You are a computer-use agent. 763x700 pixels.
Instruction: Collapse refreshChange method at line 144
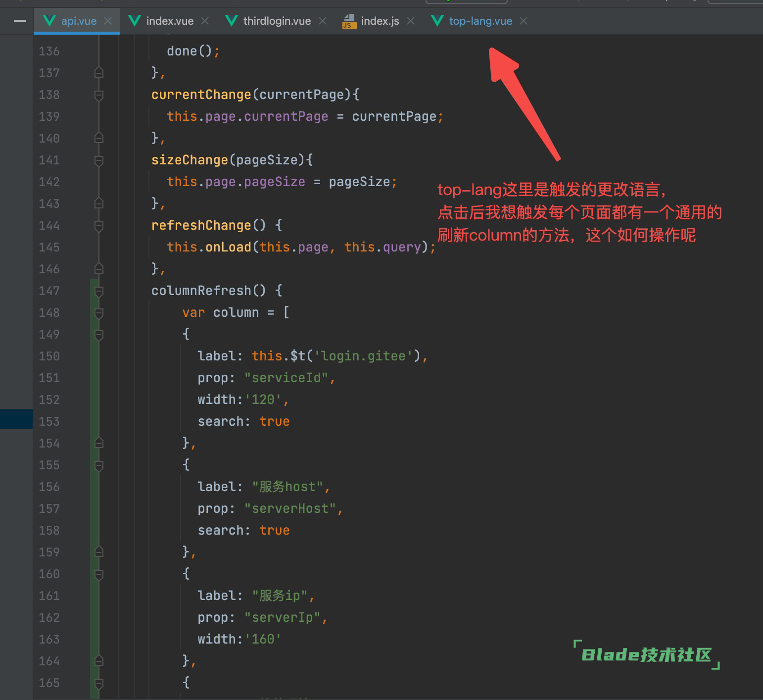pos(99,225)
